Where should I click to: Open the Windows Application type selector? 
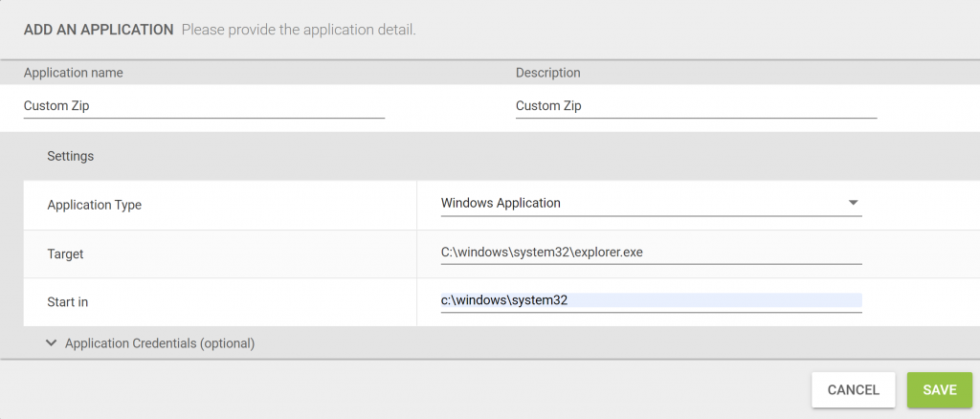tap(651, 203)
